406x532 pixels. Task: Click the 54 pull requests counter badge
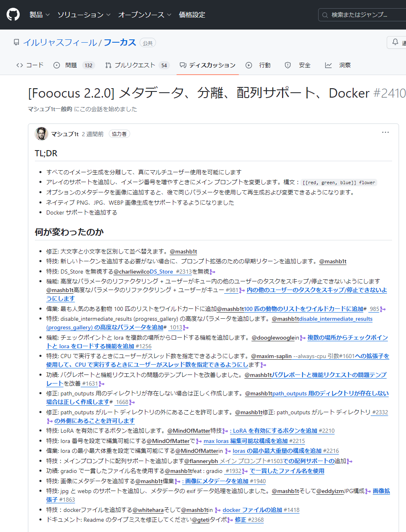[x=164, y=65]
